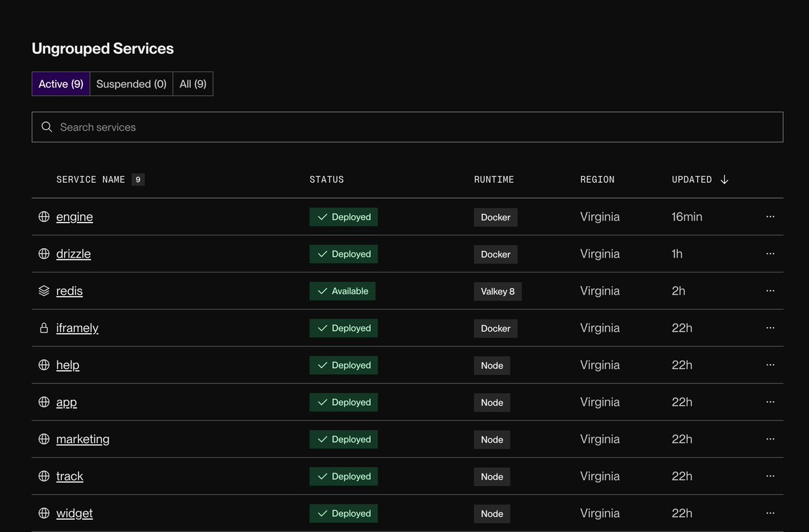Sort by the UPDATED column header
Viewport: 809px width, 532px height.
[692, 179]
